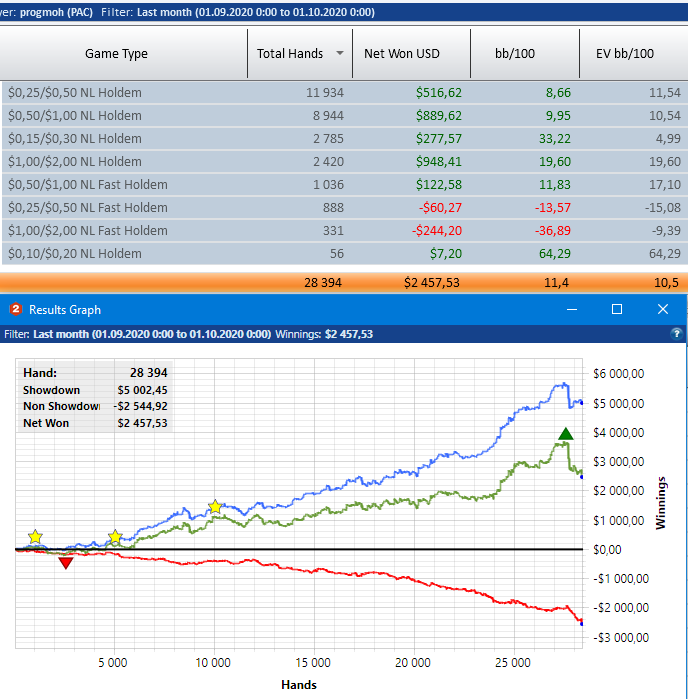
Task: Click the $7,20 net won value
Action: pos(446,254)
